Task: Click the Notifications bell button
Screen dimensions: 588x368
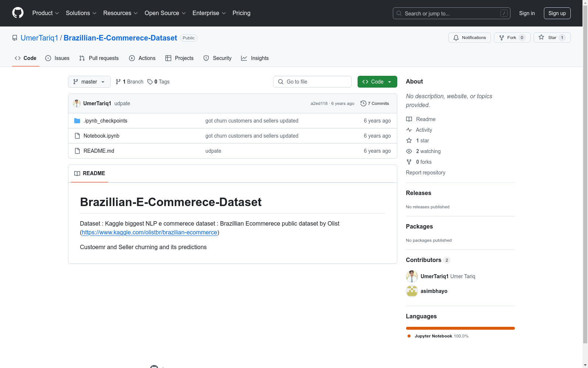Action: pyautogui.click(x=469, y=38)
